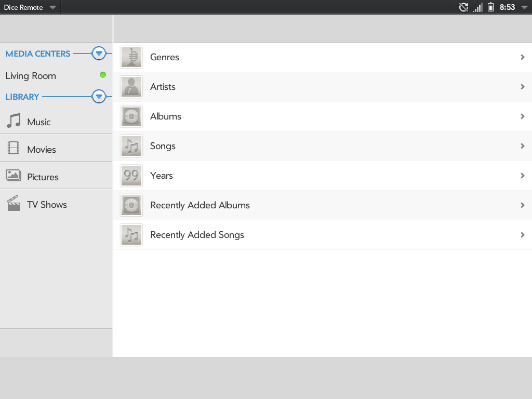This screenshot has width=532, height=399.
Task: Select the Living Room media center
Action: (31, 76)
